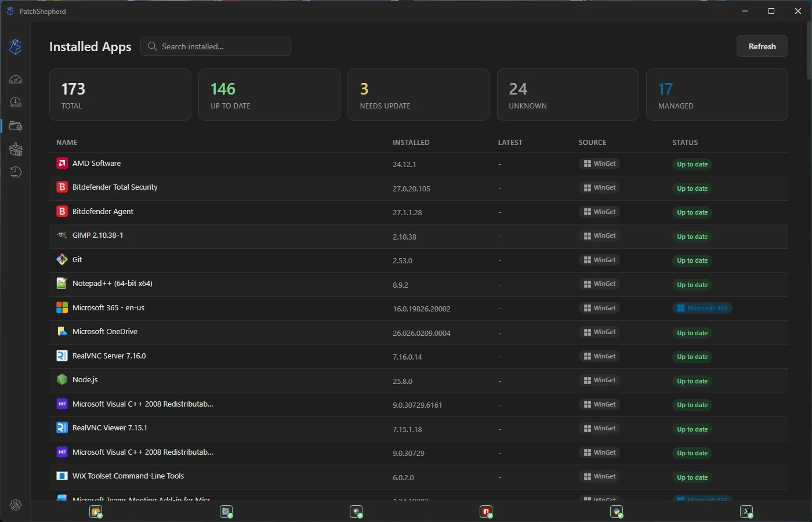Sort by the LATEST column header
This screenshot has width=812, height=522.
[510, 143]
